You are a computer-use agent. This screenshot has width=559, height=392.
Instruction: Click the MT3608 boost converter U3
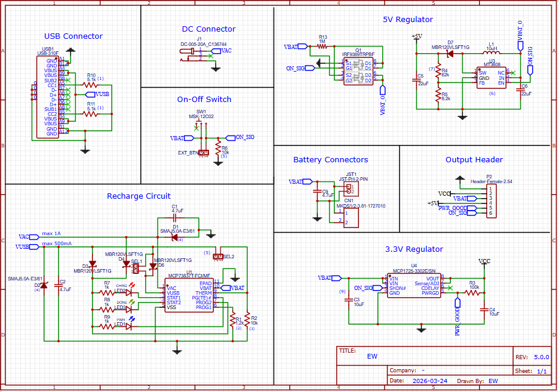[x=492, y=78]
